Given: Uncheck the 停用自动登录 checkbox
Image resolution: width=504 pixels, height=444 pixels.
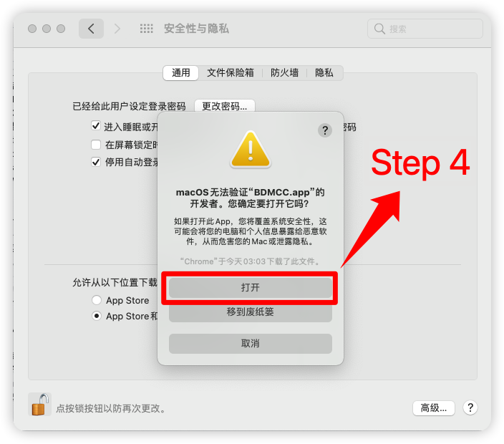Looking at the screenshot, I should [96, 162].
